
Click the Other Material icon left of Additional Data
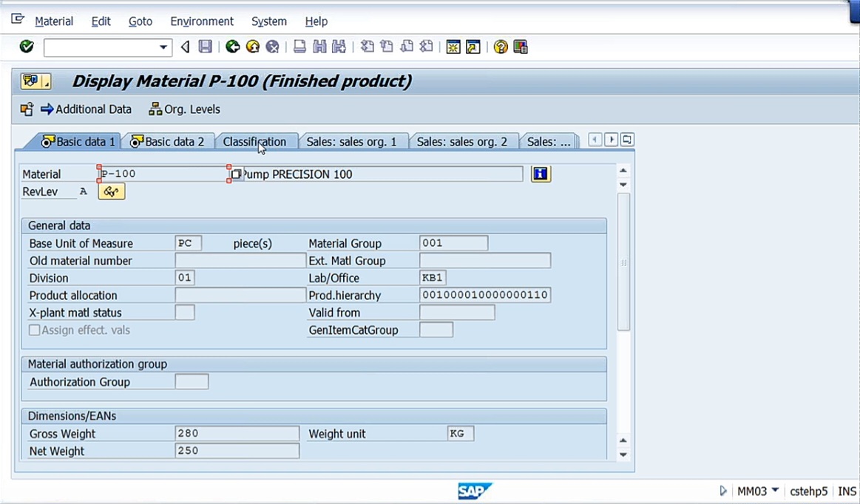pyautogui.click(x=27, y=109)
